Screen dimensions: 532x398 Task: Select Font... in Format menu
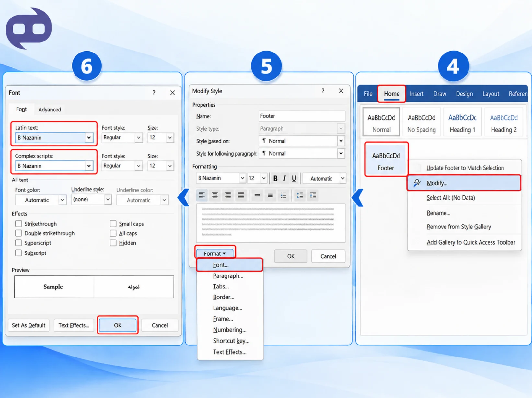[230, 265]
